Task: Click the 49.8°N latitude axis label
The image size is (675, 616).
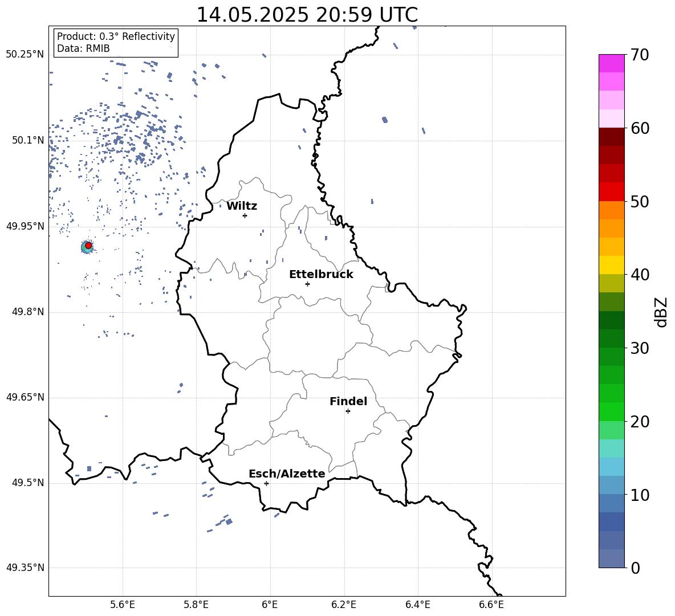Action: (x=29, y=312)
